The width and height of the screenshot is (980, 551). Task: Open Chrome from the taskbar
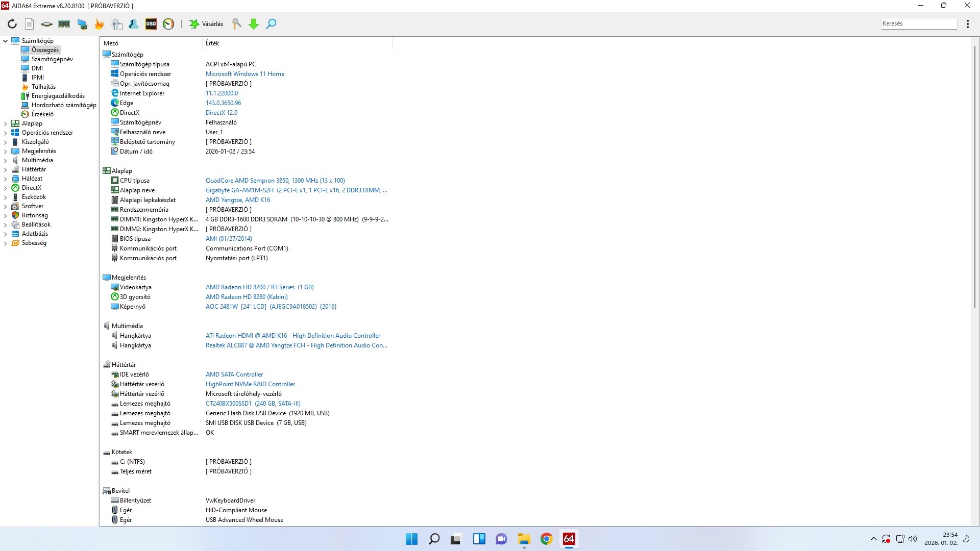coord(546,539)
